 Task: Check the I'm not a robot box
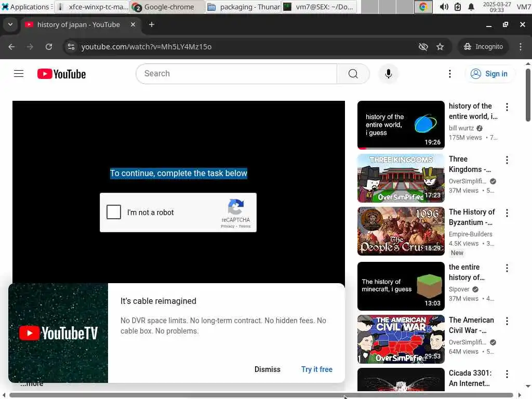[114, 212]
